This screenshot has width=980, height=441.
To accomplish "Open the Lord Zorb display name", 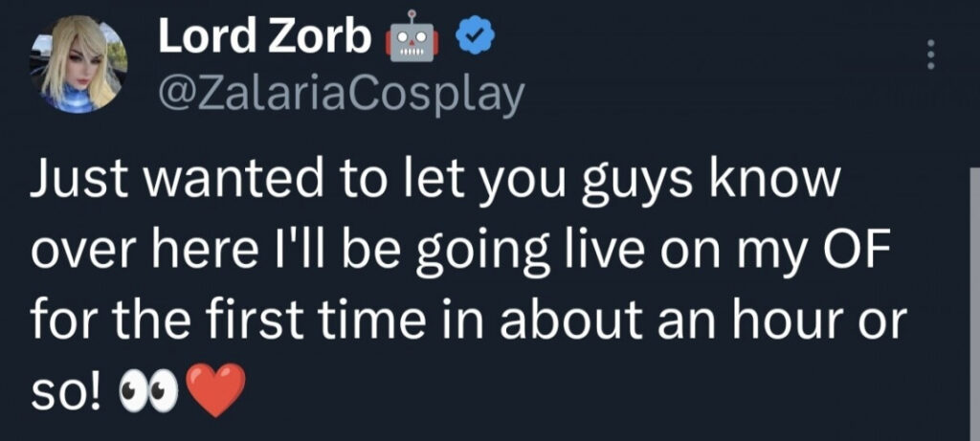I will (x=262, y=38).
